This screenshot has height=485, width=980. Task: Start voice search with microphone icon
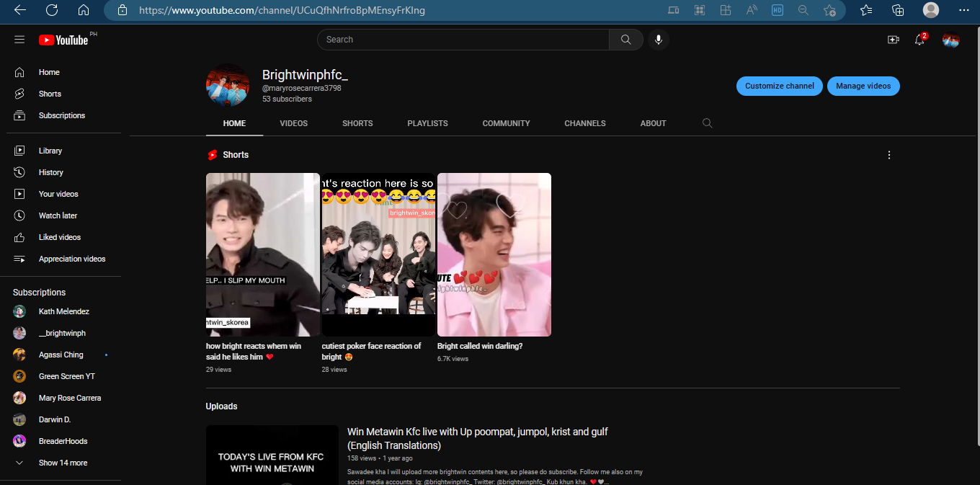[x=658, y=40]
